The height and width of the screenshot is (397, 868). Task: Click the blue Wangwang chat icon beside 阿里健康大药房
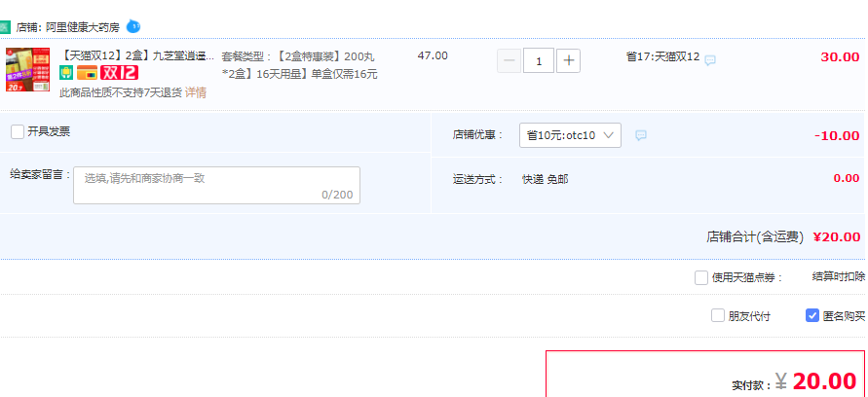click(132, 26)
